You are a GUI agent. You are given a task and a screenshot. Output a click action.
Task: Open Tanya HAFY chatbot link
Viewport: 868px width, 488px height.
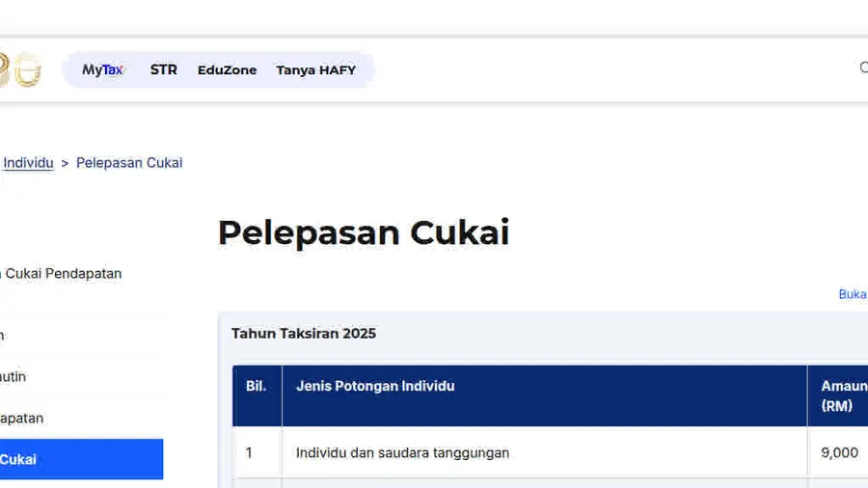316,69
